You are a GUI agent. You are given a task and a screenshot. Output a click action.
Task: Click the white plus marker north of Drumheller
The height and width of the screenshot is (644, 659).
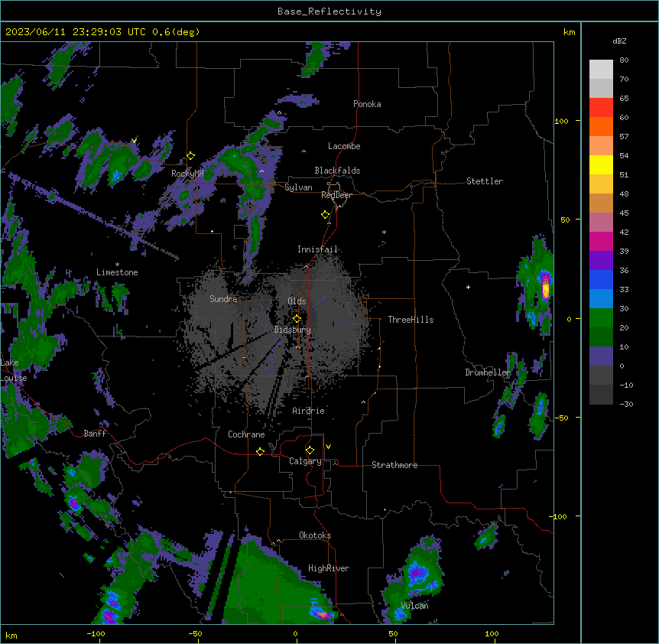coord(468,287)
